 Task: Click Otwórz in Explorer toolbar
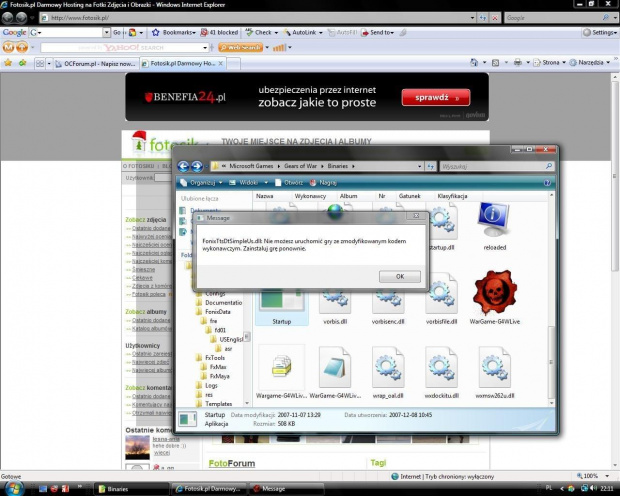(289, 183)
